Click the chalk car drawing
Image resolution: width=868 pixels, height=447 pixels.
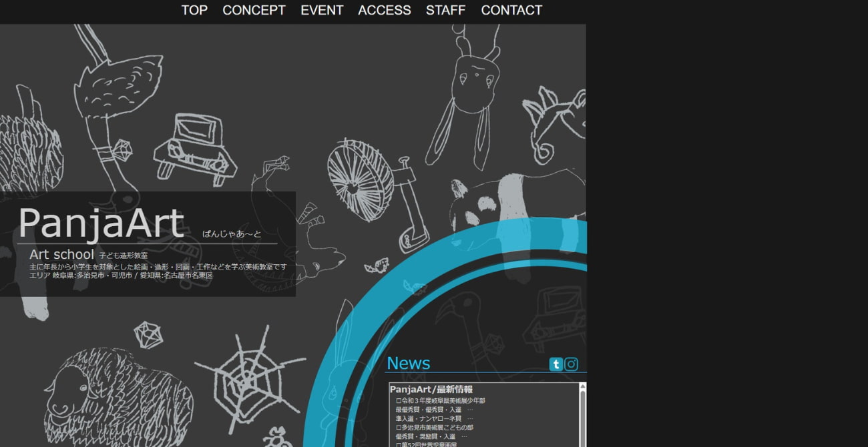tap(194, 148)
